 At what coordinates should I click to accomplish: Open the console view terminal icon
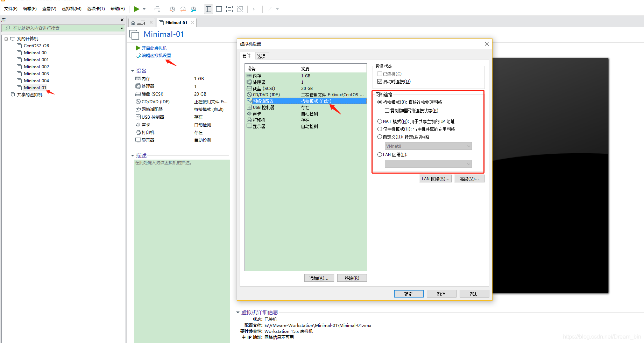(255, 9)
